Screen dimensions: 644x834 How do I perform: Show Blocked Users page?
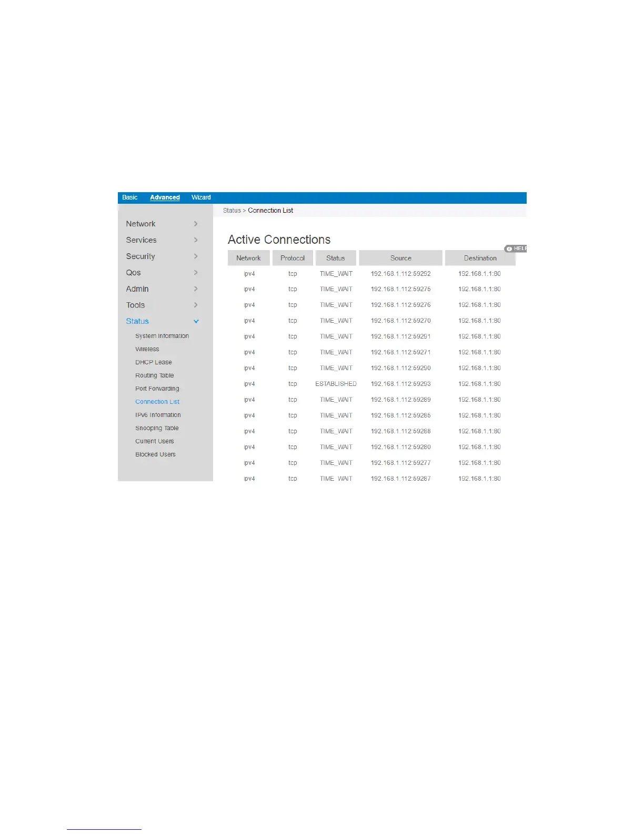[x=156, y=454]
